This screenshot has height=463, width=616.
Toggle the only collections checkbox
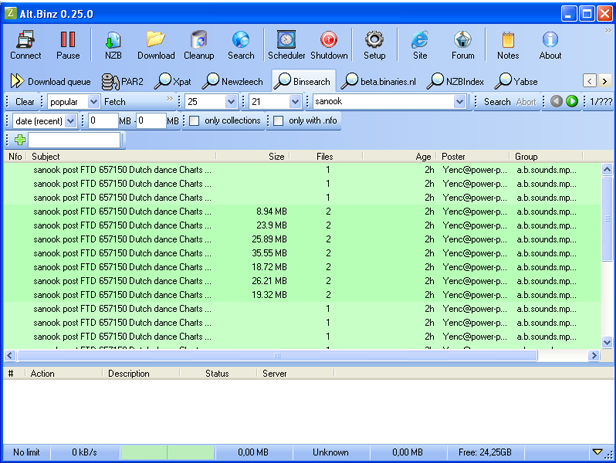coord(194,121)
